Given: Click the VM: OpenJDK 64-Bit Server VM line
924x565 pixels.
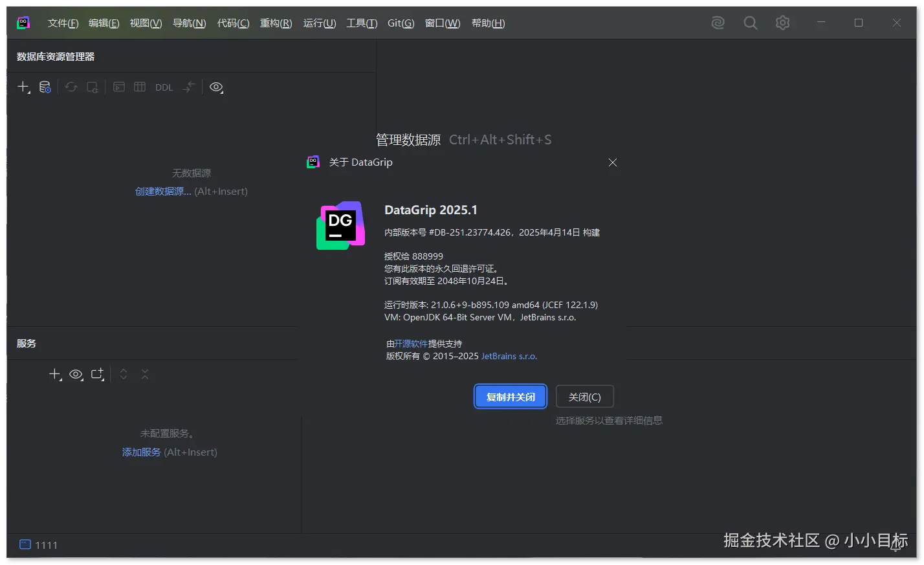Looking at the screenshot, I should click(480, 317).
